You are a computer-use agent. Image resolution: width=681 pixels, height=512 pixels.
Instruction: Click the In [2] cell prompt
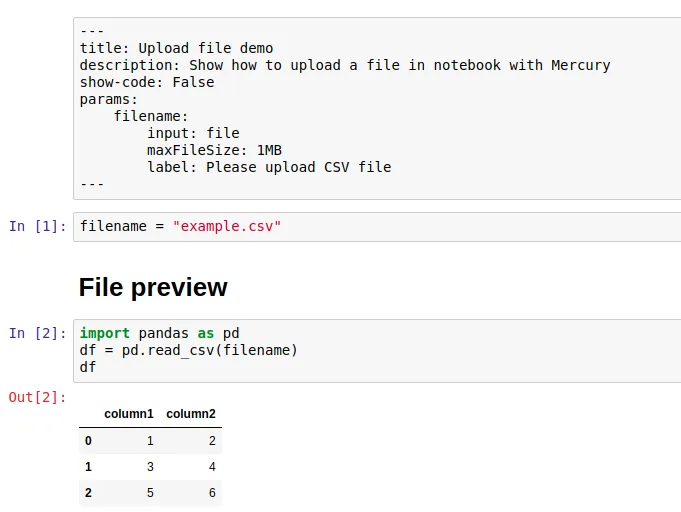coord(37,333)
